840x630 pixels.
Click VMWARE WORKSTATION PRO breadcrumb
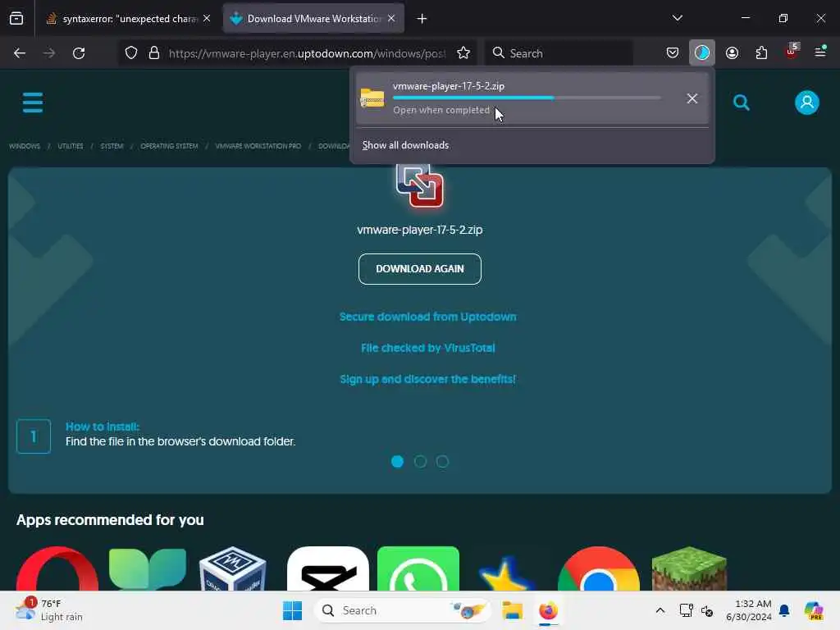258,146
